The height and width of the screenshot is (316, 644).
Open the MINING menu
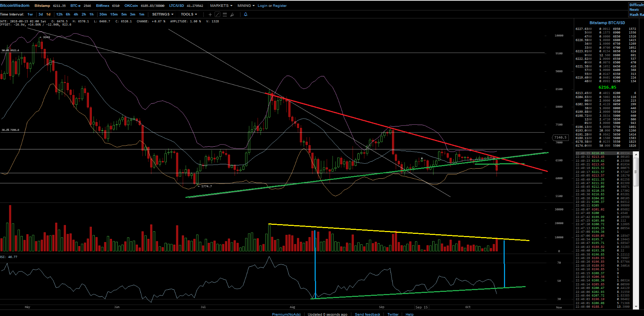pyautogui.click(x=246, y=5)
